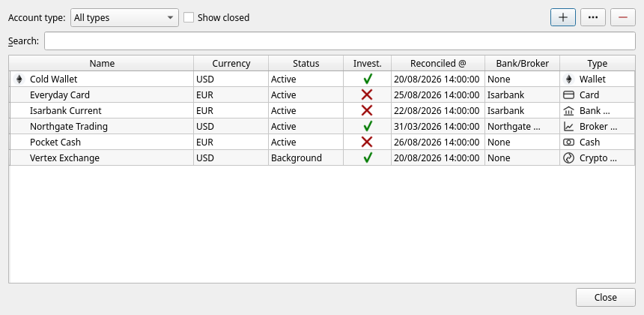Toggle red investment cross for Everyday Card
The image size is (644, 315).
tap(367, 95)
